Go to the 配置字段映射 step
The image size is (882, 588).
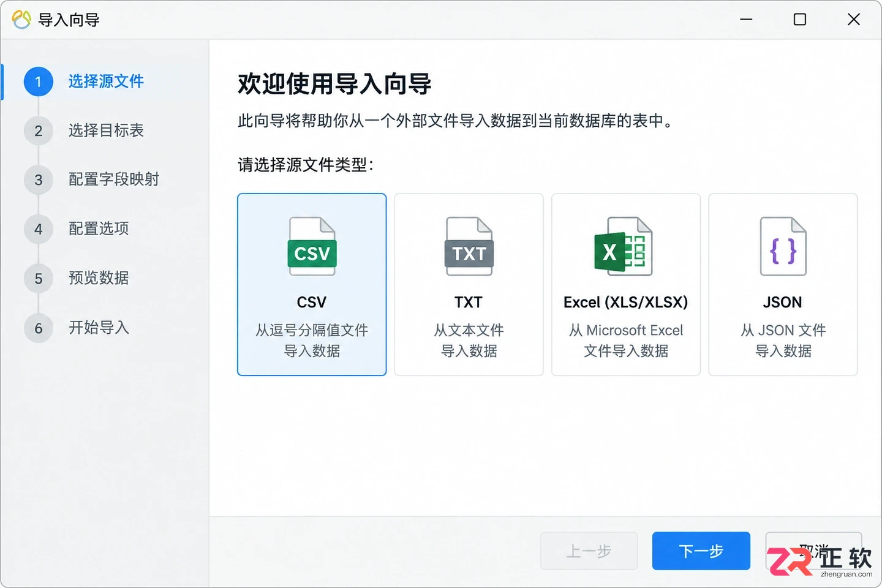coord(113,179)
